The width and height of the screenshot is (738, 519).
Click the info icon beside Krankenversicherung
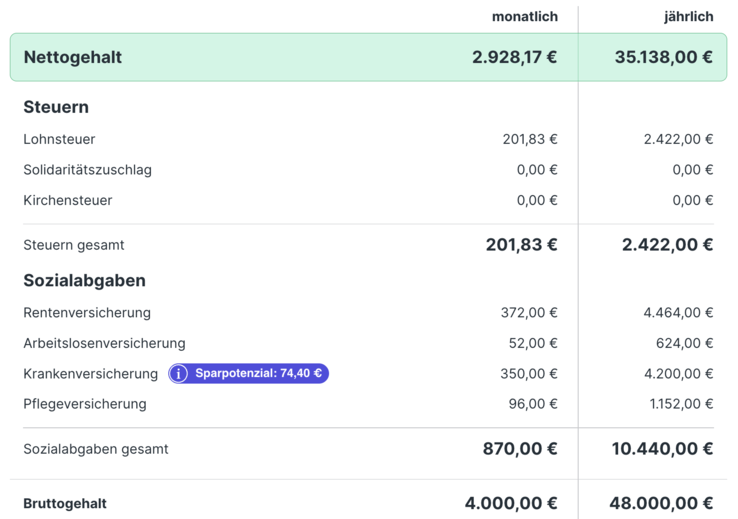178,374
